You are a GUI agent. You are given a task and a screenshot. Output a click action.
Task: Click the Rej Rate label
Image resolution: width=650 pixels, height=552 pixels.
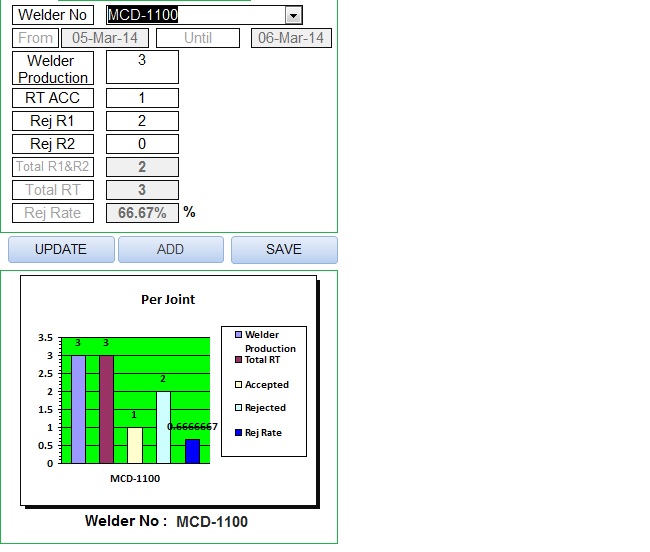(53, 213)
